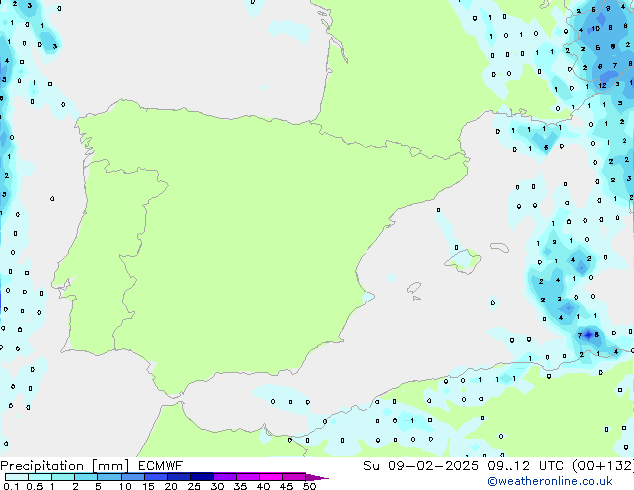Click the Precipitation [mm] legend title

(x=62, y=465)
